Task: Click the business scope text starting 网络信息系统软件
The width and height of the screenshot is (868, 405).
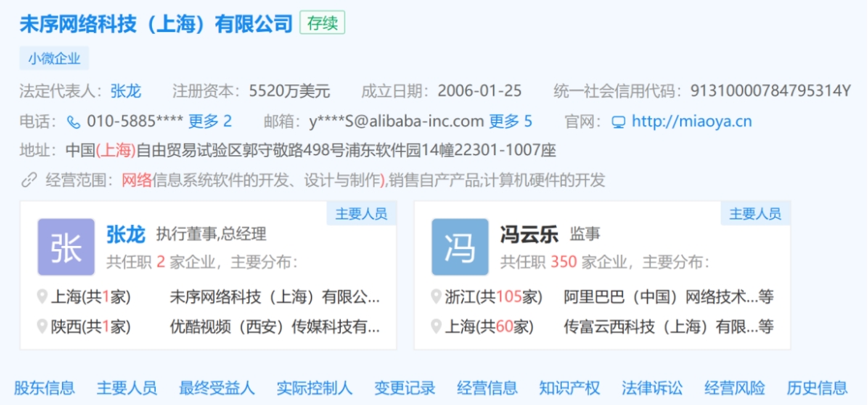Action: pos(364,180)
